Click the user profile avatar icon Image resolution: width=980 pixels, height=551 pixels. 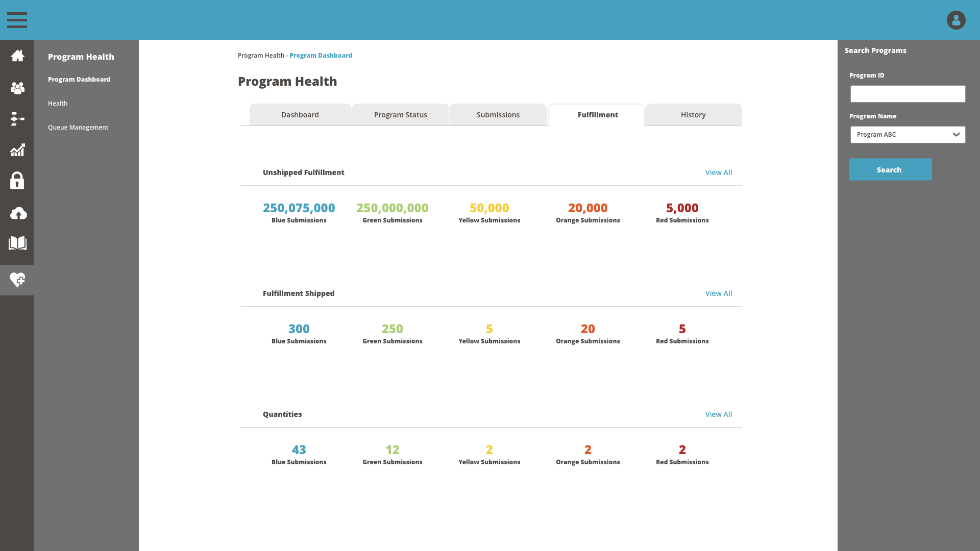pyautogui.click(x=955, y=20)
